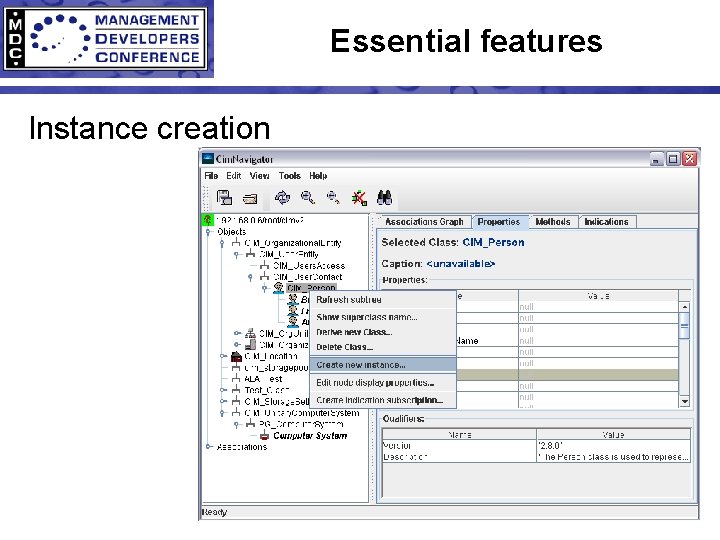Expand the Test_Class node

223,390
